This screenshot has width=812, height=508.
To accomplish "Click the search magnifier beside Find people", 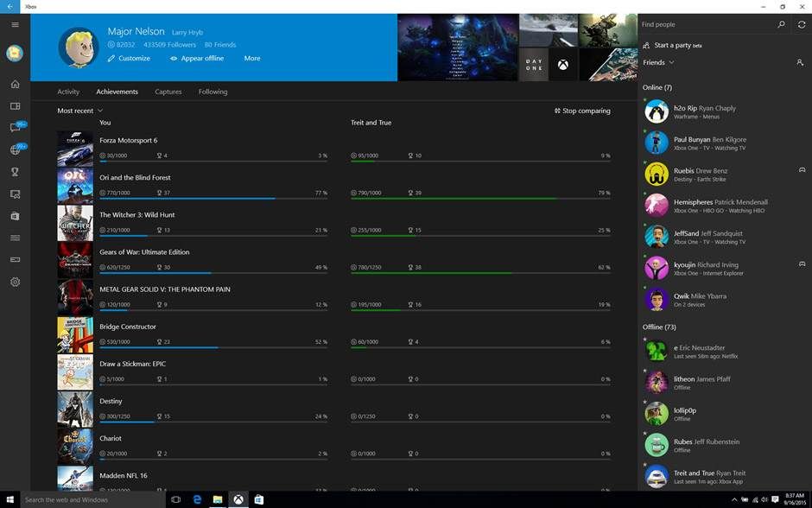I will pyautogui.click(x=781, y=25).
